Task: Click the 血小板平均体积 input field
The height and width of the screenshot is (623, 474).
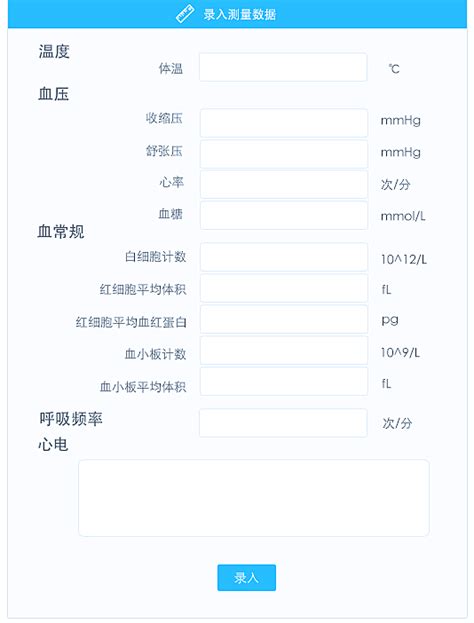Action: tap(284, 381)
